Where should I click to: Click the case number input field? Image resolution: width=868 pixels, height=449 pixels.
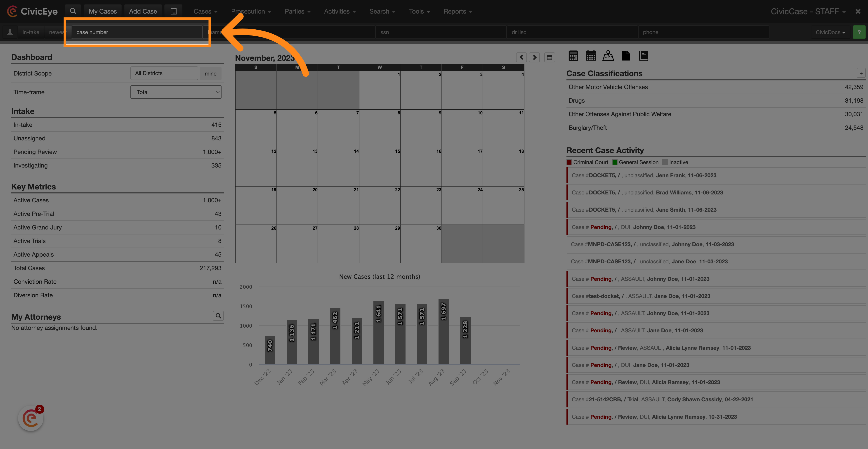pyautogui.click(x=137, y=32)
